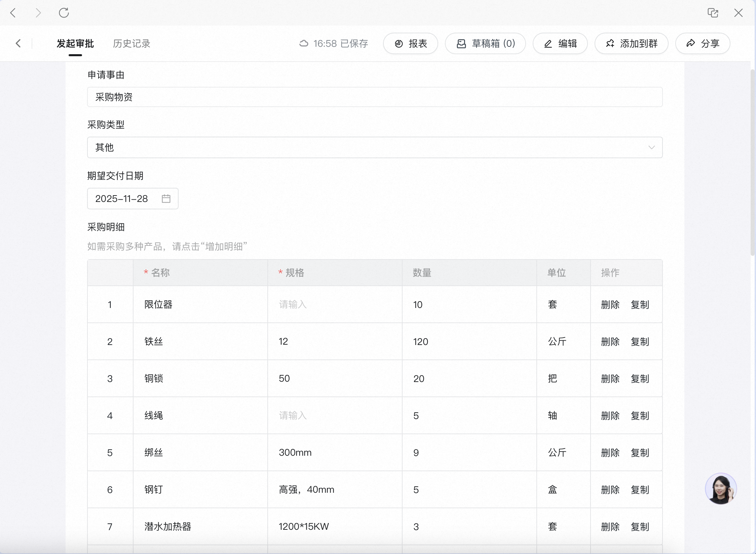Click name cell 钢钉

200,490
